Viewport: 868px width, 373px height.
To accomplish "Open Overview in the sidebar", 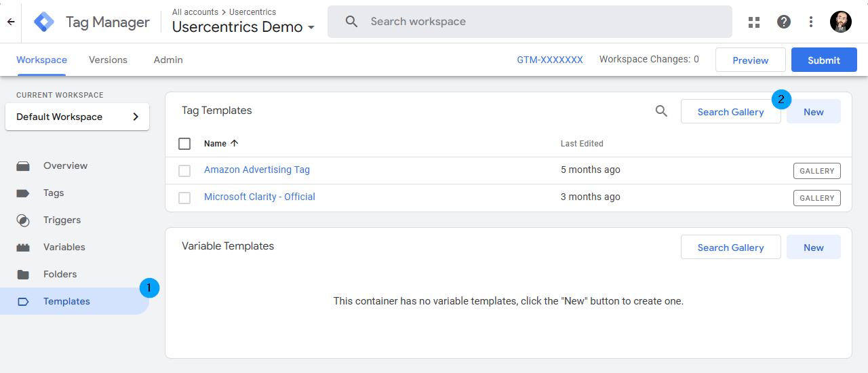I will [75, 165].
